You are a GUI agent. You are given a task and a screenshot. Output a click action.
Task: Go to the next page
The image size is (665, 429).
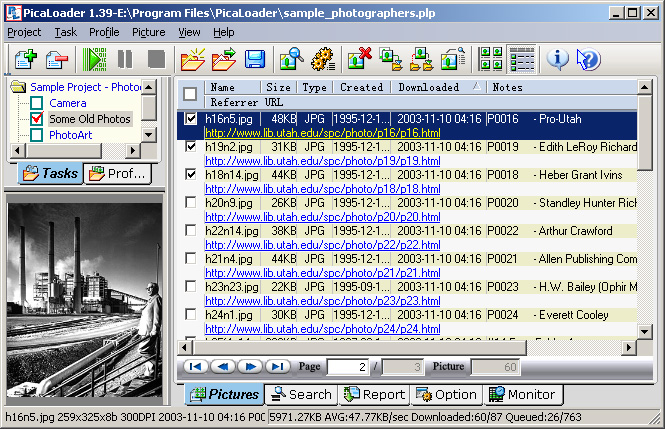[250, 366]
